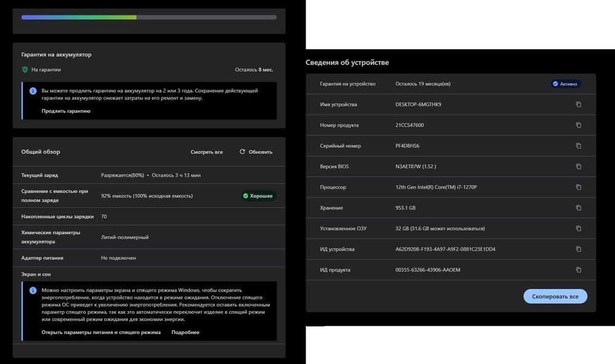
Task: Click the refresh icon in battery overview
Action: coord(242,152)
